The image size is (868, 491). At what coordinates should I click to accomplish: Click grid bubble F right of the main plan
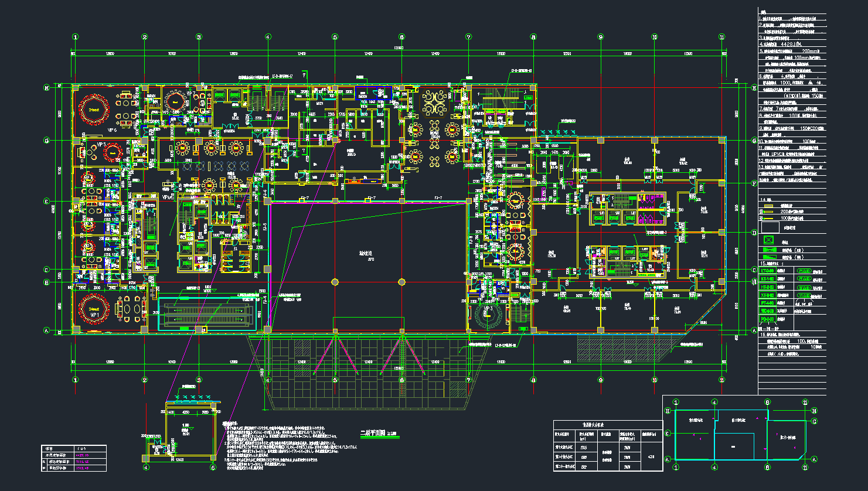(754, 183)
